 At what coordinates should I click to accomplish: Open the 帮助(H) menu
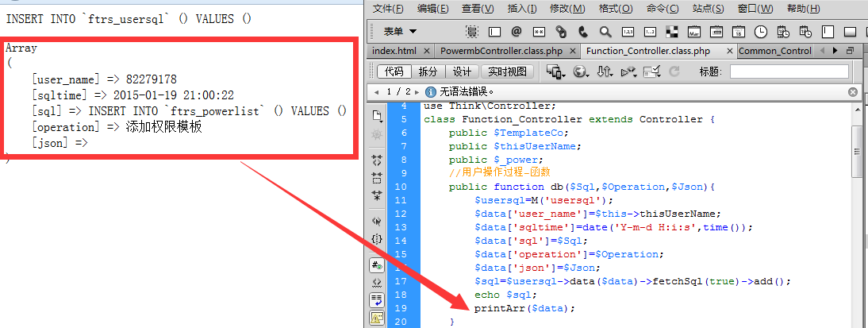click(803, 8)
